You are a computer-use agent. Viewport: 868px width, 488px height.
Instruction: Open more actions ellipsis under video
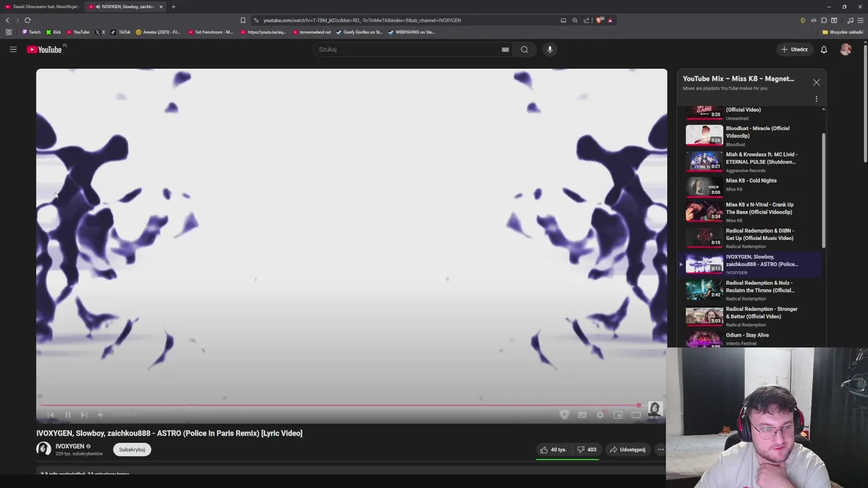coord(660,449)
